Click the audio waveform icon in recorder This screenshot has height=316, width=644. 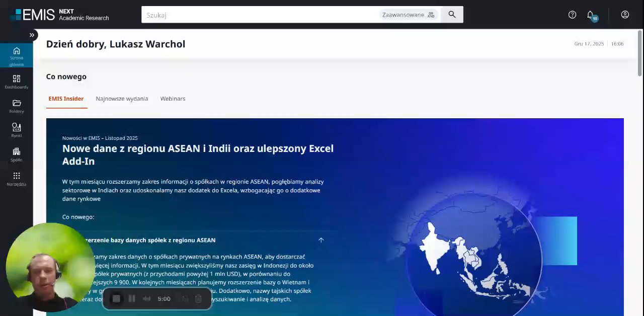click(x=146, y=299)
